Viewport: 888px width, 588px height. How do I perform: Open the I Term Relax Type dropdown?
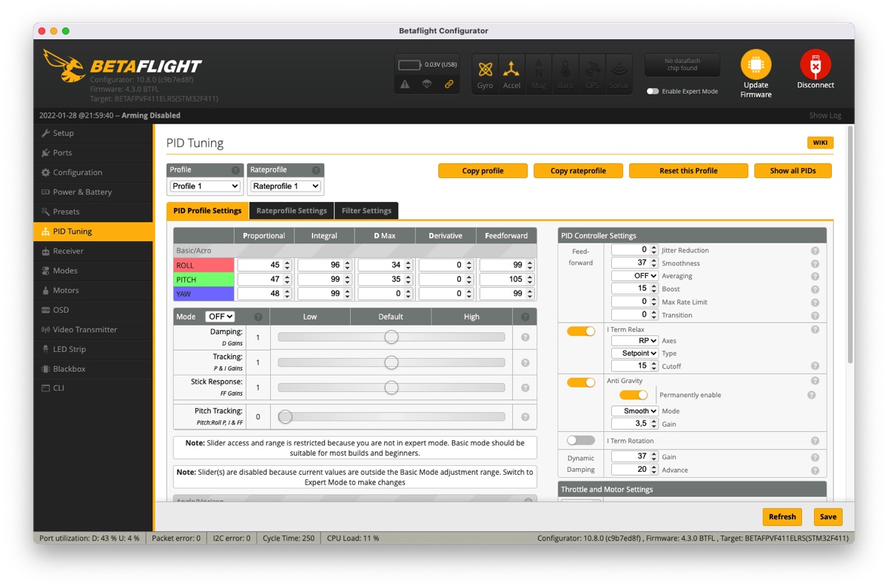coord(635,354)
